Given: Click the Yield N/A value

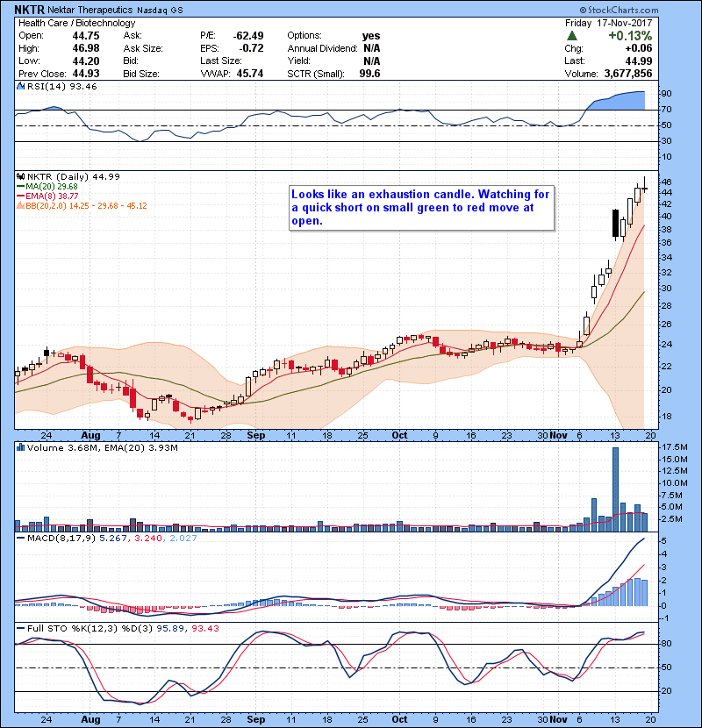Looking at the screenshot, I should 372,61.
